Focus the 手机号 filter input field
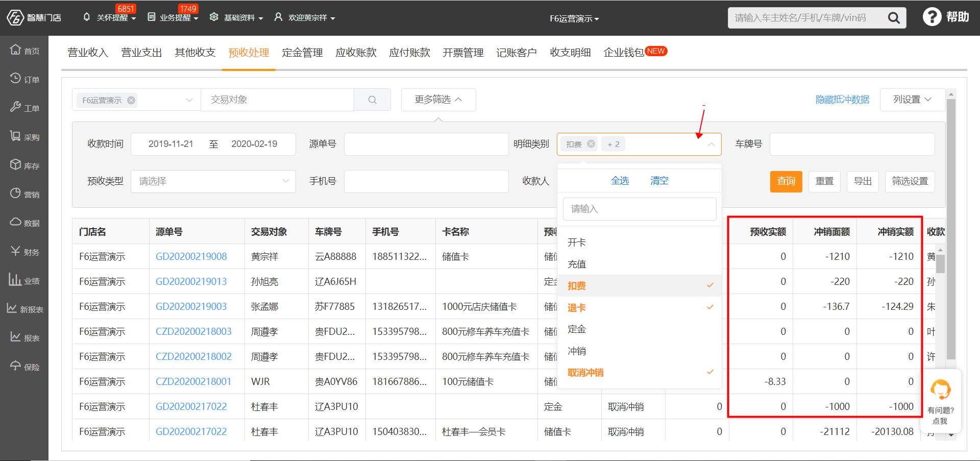980x461 pixels. [426, 181]
